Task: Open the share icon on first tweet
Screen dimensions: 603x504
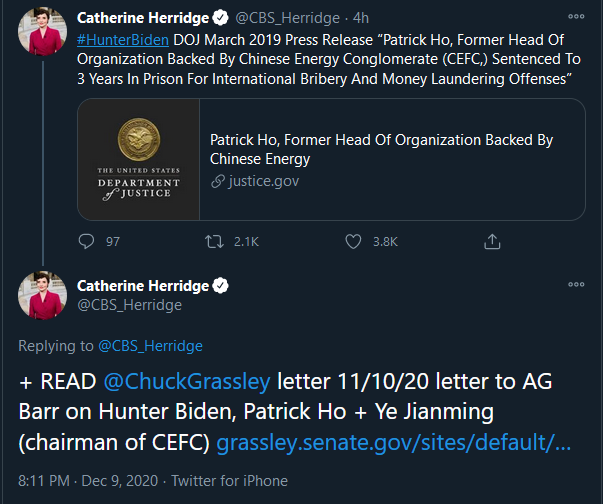Action: [x=492, y=241]
